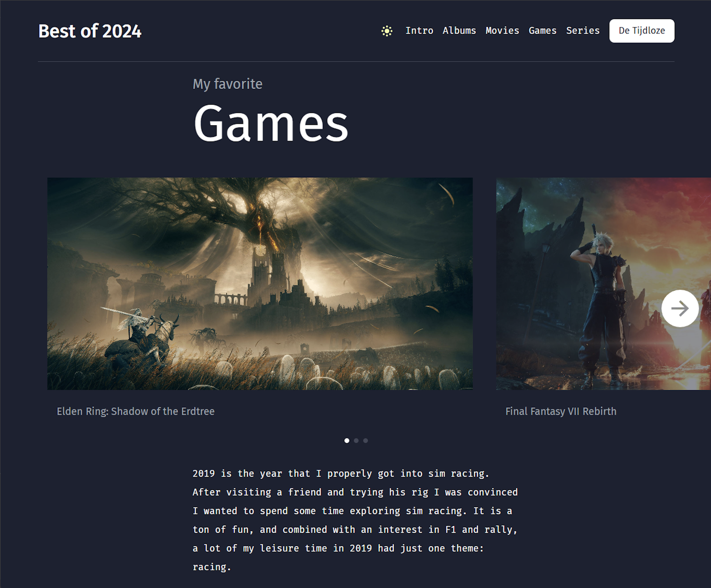Go to the Movies section
Viewport: 711px width, 588px height.
tap(502, 31)
